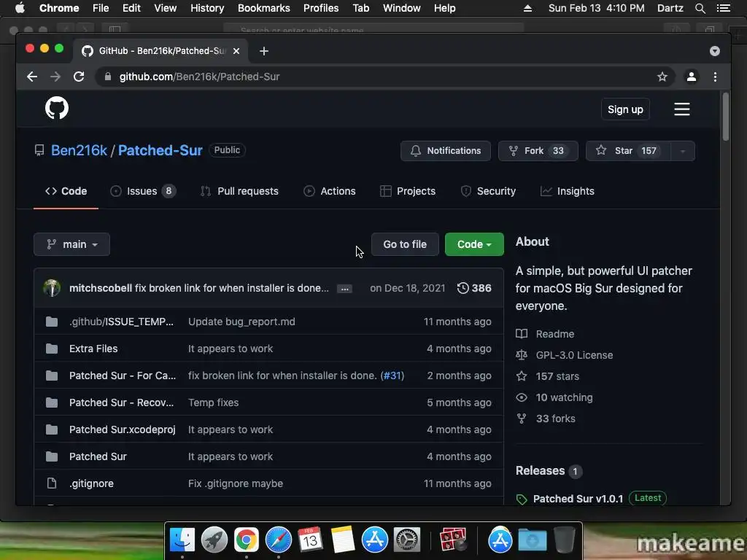
Task: Open Safari from the Dock
Action: pyautogui.click(x=278, y=540)
